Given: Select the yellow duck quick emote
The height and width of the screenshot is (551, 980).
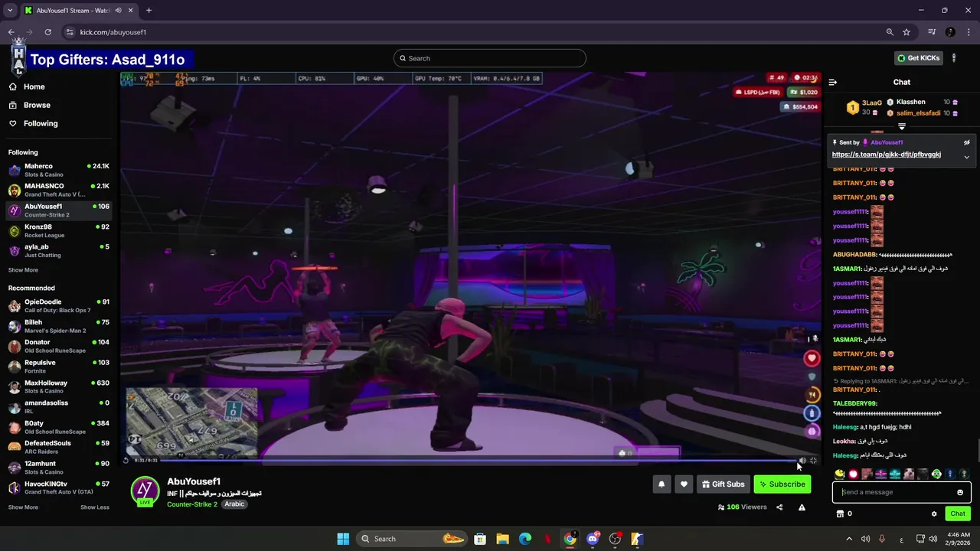Looking at the screenshot, I should 840,474.
